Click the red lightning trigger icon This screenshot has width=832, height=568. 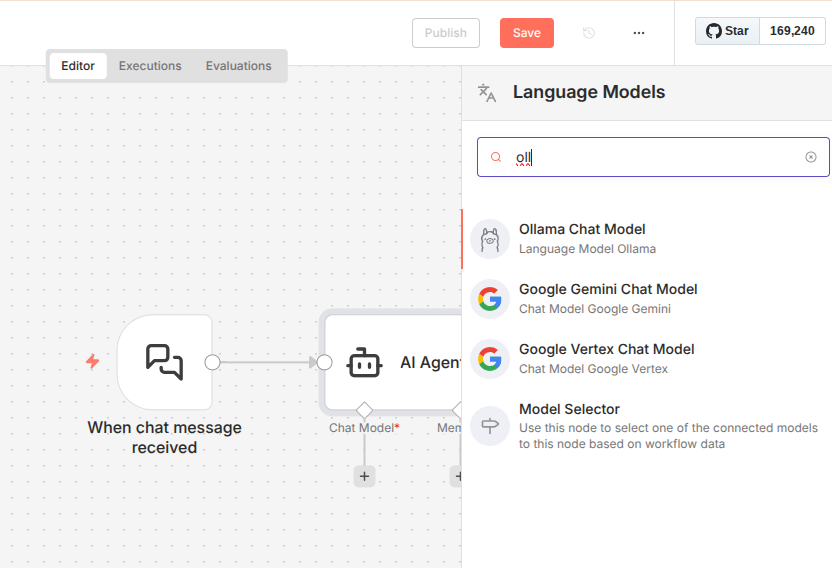[93, 362]
